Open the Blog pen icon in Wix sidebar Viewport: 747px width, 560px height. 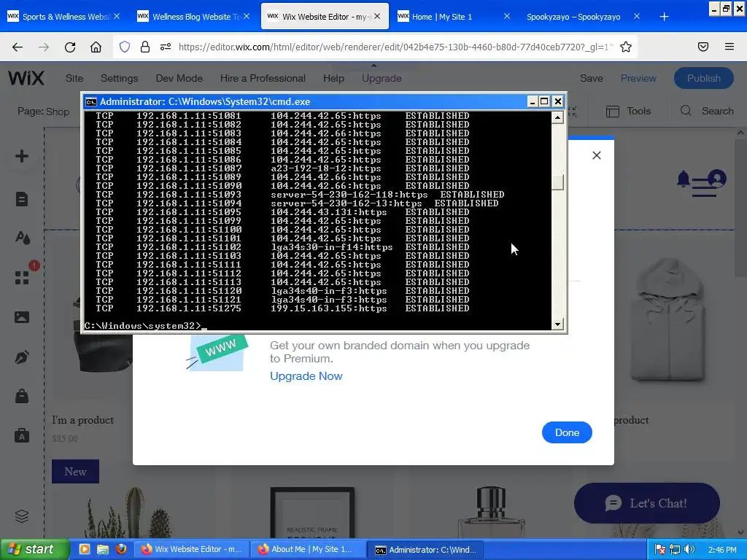(x=22, y=357)
